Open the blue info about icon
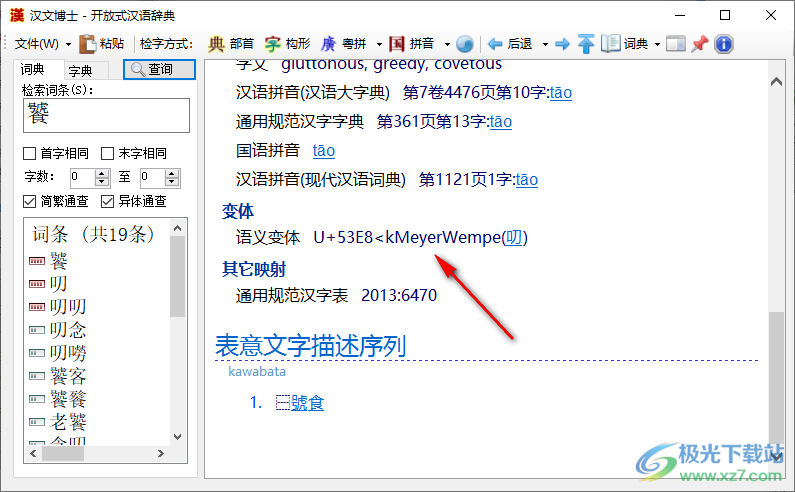The height and width of the screenshot is (492, 795). tap(724, 44)
